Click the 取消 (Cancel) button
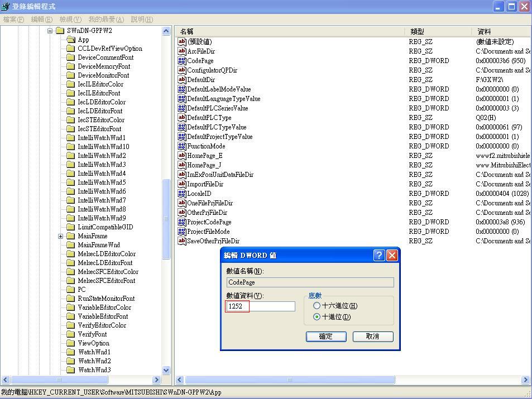 click(x=372, y=336)
